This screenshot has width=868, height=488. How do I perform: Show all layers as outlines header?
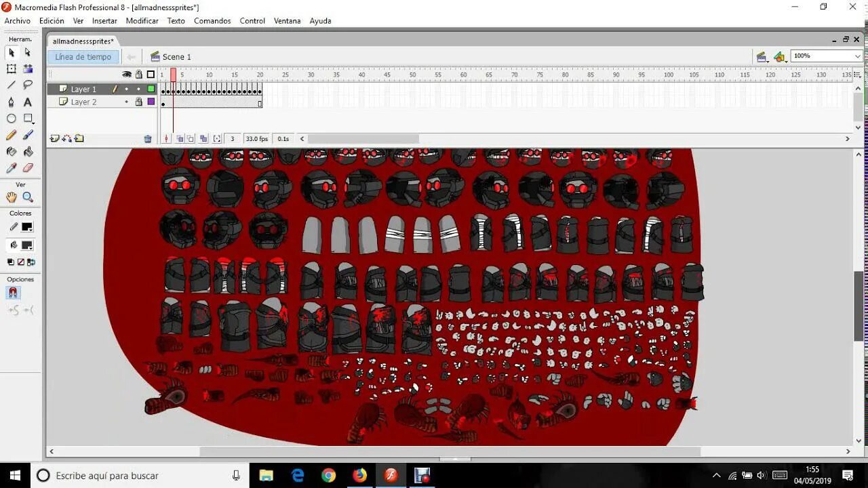pyautogui.click(x=151, y=75)
